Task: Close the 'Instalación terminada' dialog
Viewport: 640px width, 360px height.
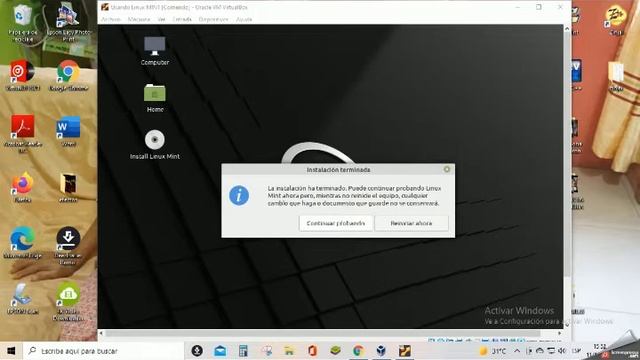Action: (447, 169)
